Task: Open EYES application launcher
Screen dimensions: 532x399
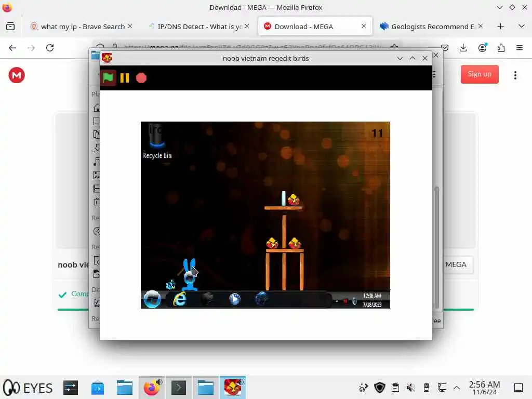Action: click(28, 388)
